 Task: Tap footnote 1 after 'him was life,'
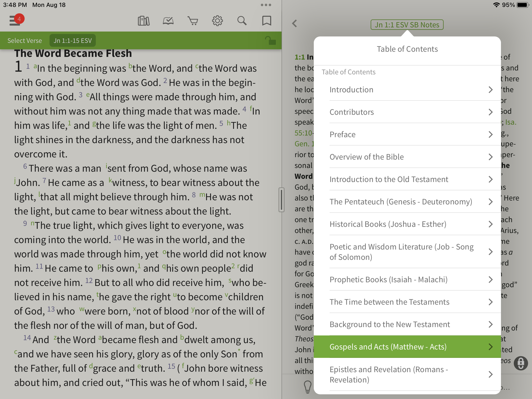coord(69,123)
